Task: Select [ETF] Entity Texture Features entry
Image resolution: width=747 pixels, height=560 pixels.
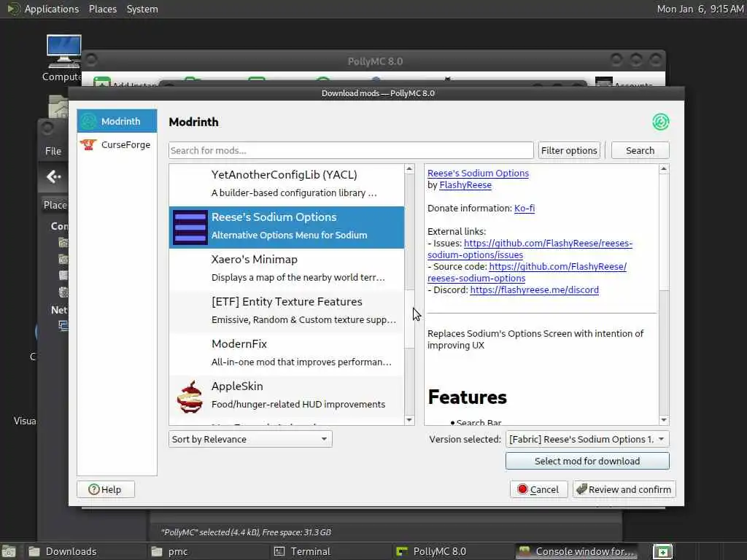Action: [x=286, y=311]
